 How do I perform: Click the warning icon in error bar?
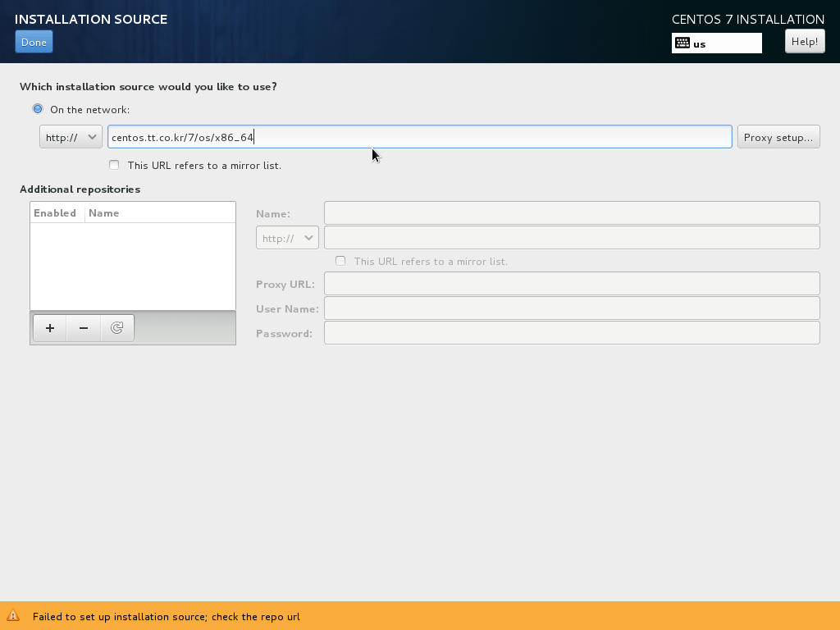13,616
